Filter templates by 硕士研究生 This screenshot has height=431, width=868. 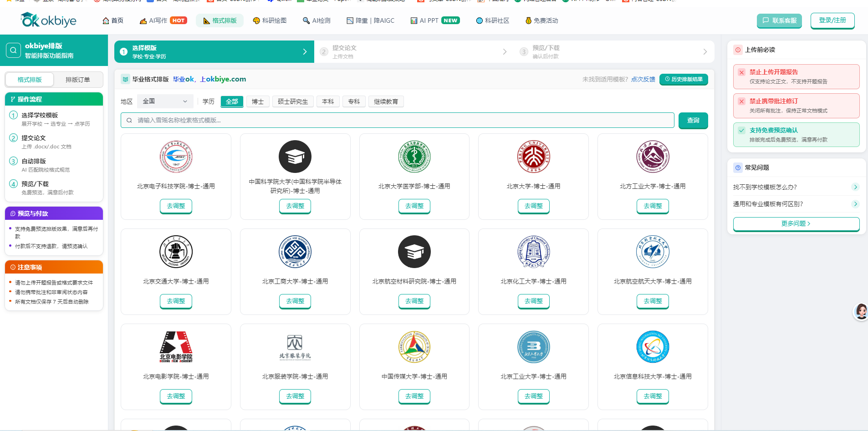pyautogui.click(x=293, y=101)
